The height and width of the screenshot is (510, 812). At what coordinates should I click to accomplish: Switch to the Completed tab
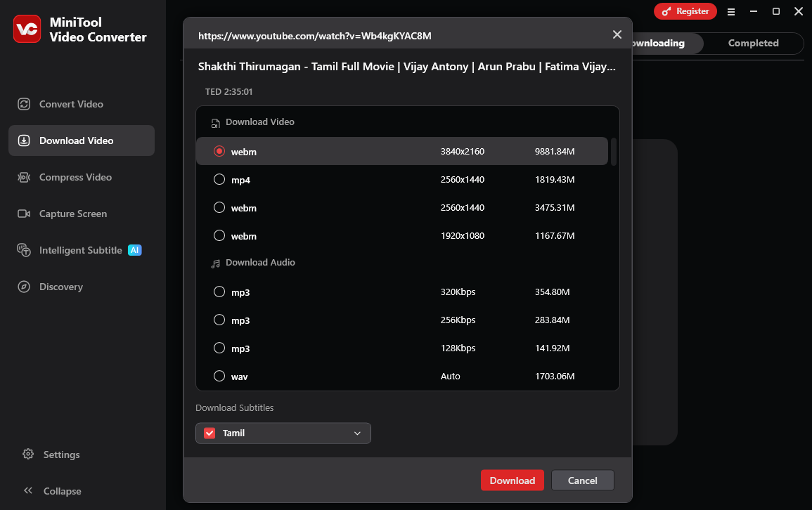[x=753, y=43]
